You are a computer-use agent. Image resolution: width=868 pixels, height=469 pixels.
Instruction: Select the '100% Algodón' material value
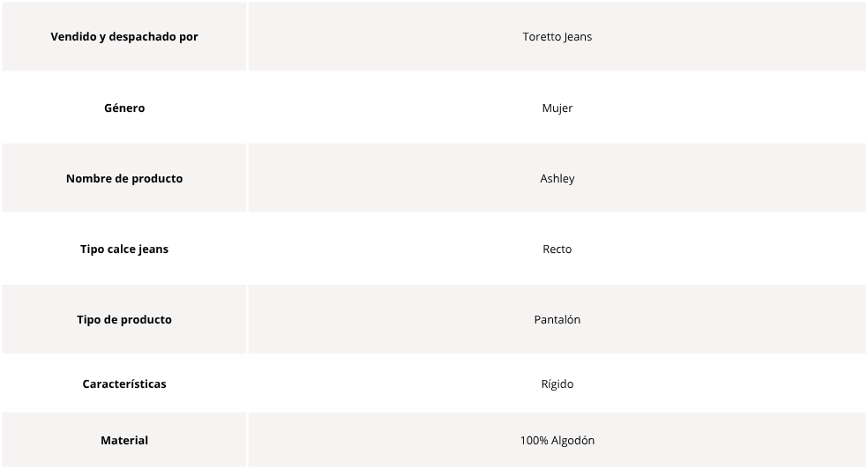[x=557, y=440]
